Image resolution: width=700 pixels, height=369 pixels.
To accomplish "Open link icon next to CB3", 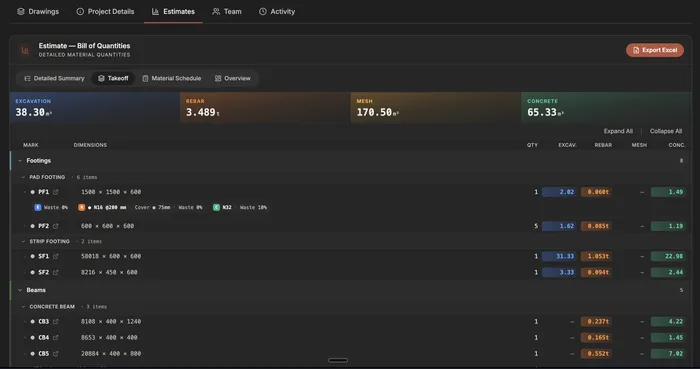I will point(56,322).
